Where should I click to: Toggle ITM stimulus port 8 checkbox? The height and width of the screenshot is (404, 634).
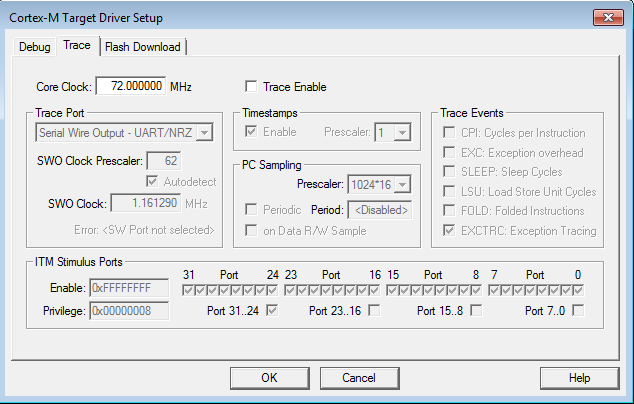(477, 290)
